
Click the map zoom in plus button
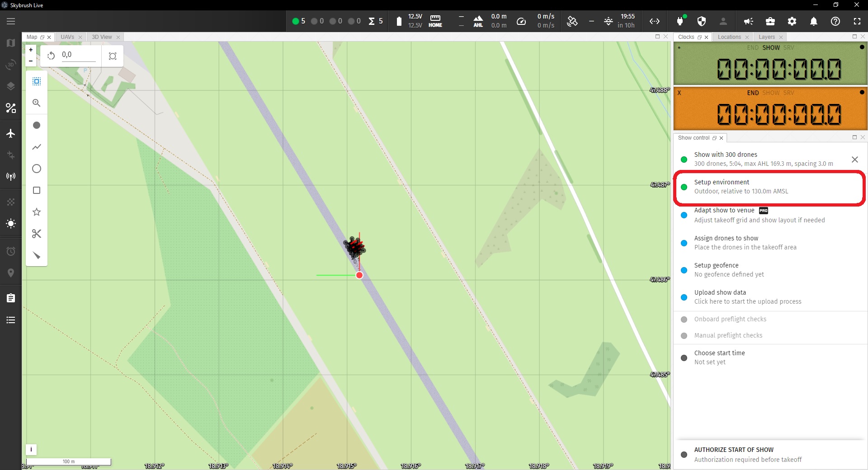coord(30,50)
